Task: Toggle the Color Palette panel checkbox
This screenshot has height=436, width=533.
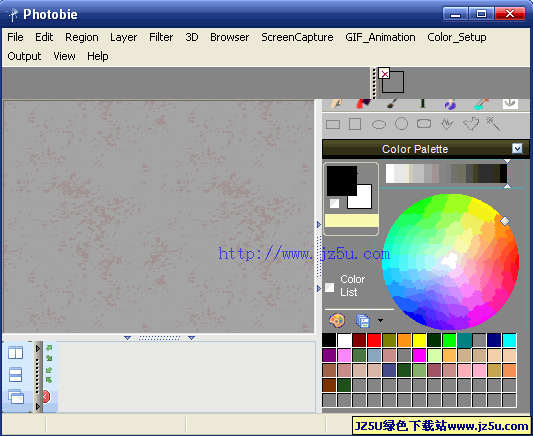Action: [517, 149]
